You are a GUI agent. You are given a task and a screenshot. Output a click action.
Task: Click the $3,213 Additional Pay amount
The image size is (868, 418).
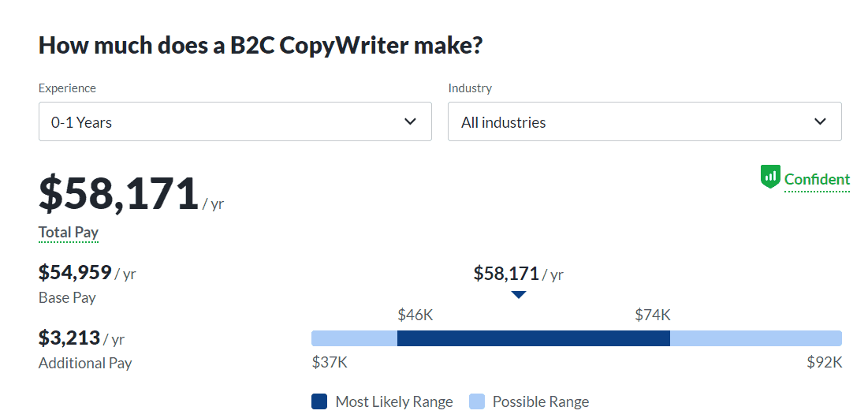(69, 338)
